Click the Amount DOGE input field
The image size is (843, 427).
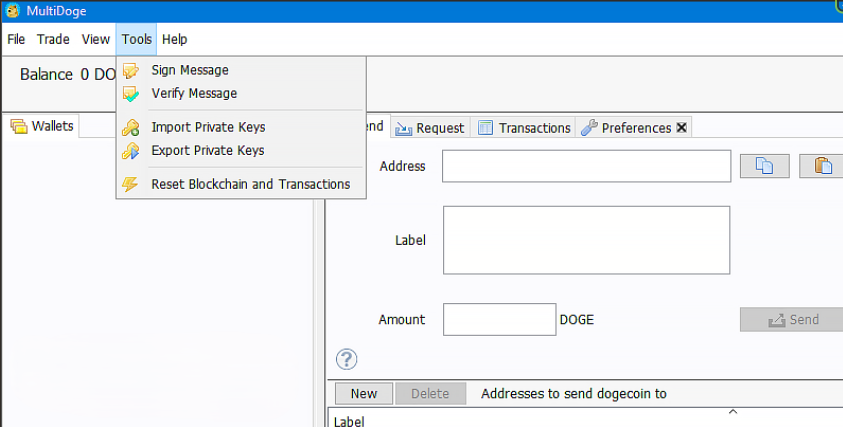[499, 320]
